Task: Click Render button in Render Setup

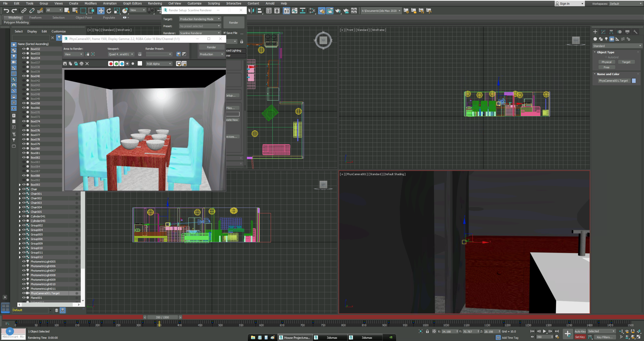Action: [233, 22]
